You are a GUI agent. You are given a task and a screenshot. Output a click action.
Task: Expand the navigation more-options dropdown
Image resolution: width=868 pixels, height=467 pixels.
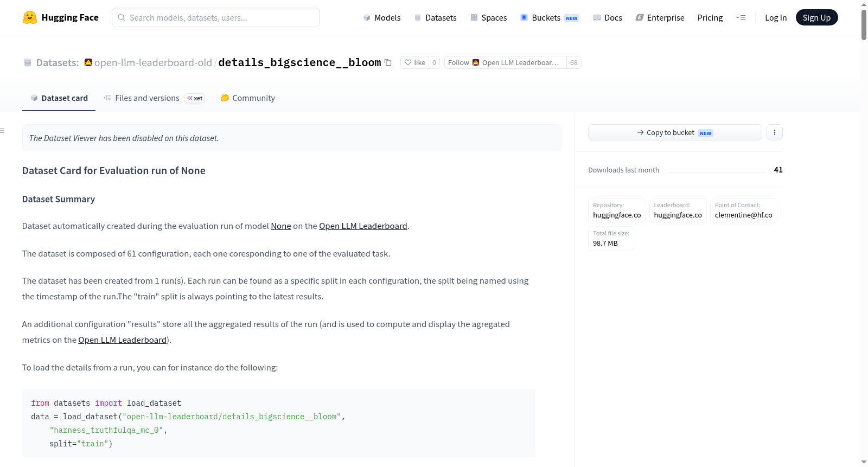741,17
